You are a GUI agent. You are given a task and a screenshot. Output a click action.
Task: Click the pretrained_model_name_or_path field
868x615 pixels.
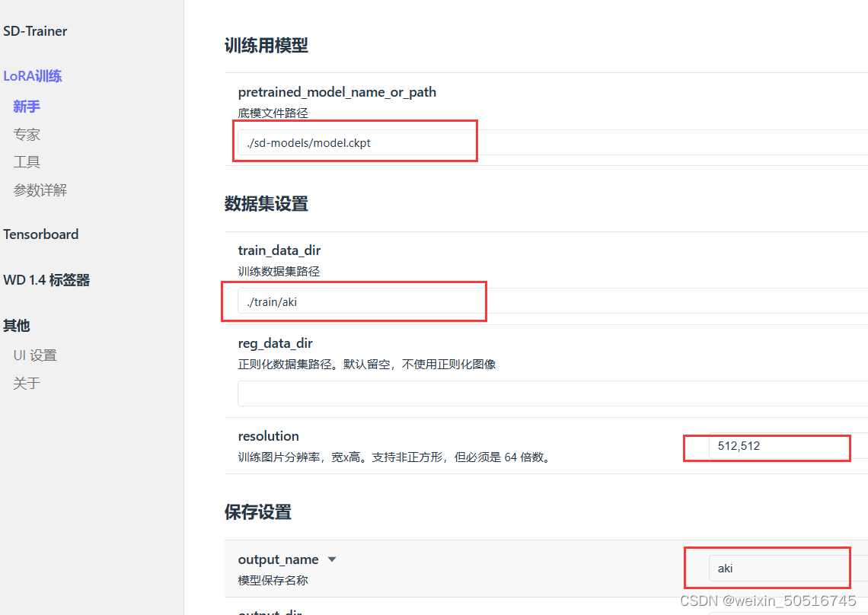tap(355, 142)
